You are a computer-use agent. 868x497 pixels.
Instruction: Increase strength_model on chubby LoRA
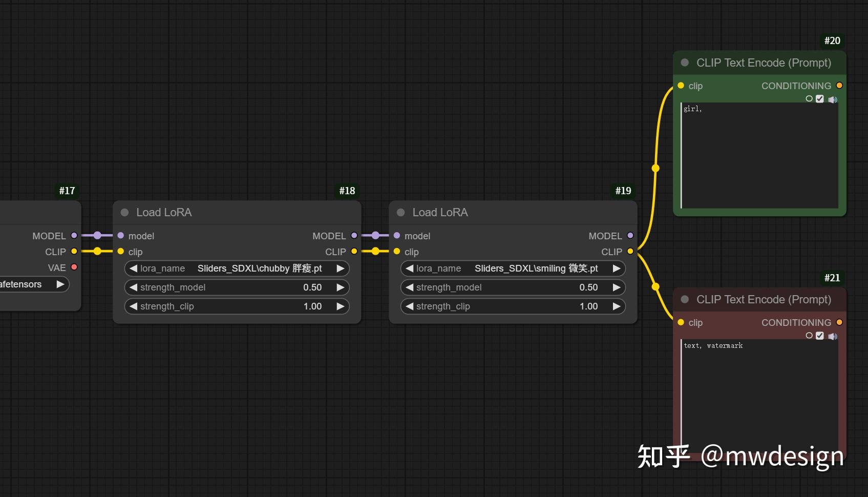click(x=340, y=287)
